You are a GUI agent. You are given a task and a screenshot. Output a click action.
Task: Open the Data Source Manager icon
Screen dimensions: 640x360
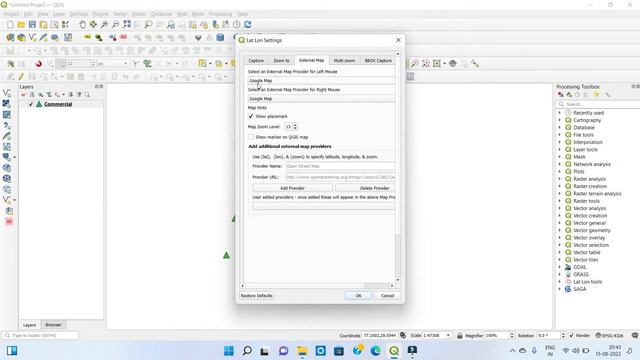pos(10,38)
